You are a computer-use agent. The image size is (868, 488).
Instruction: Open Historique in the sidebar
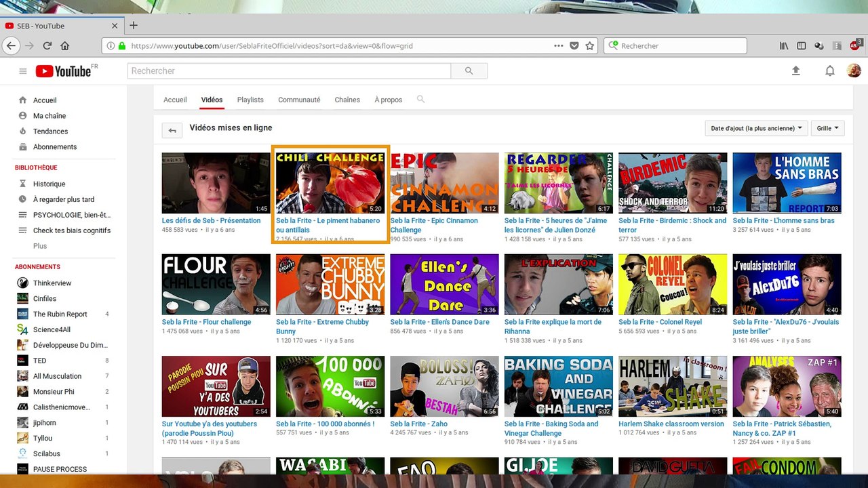(x=49, y=184)
